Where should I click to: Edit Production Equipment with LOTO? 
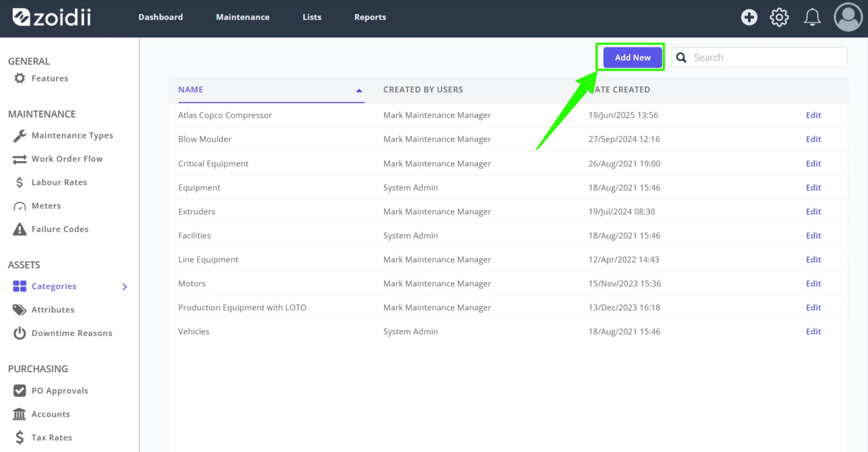(x=814, y=308)
